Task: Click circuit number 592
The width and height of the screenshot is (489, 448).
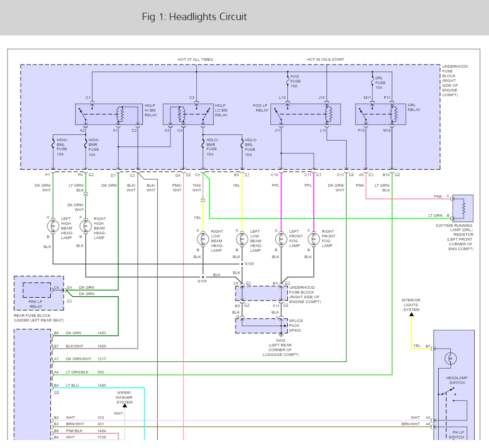Action: [x=101, y=372]
